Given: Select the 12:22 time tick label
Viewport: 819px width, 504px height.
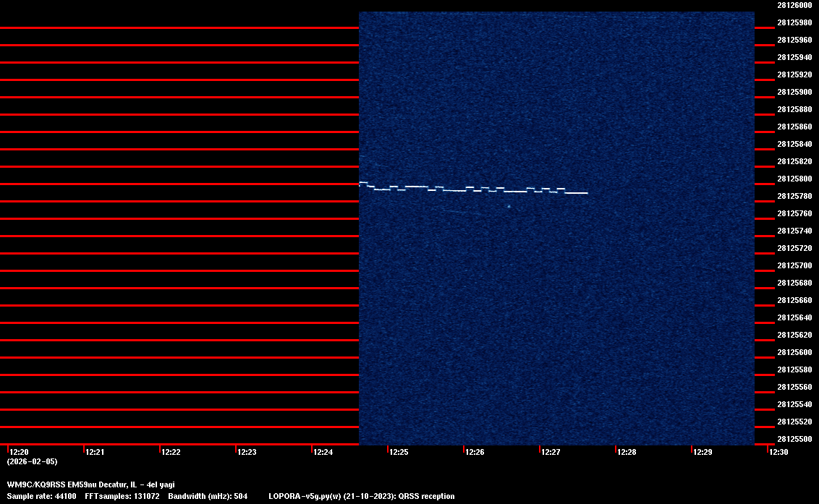Looking at the screenshot, I should (171, 452).
